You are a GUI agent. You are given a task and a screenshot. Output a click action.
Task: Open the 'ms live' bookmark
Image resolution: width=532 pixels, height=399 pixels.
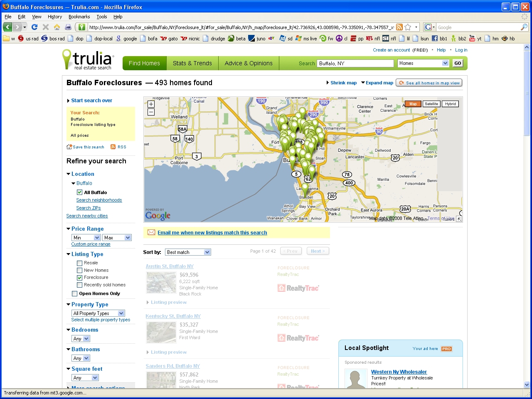[x=306, y=38]
